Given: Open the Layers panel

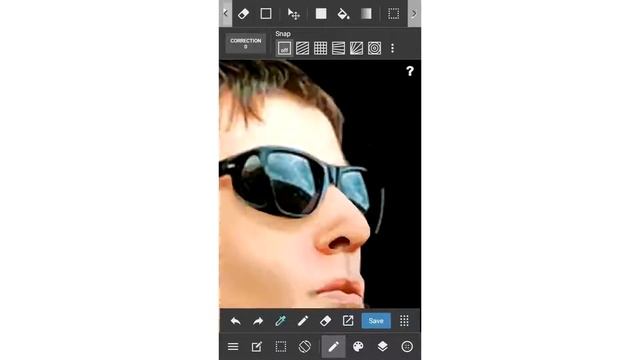Looking at the screenshot, I should [x=382, y=347].
